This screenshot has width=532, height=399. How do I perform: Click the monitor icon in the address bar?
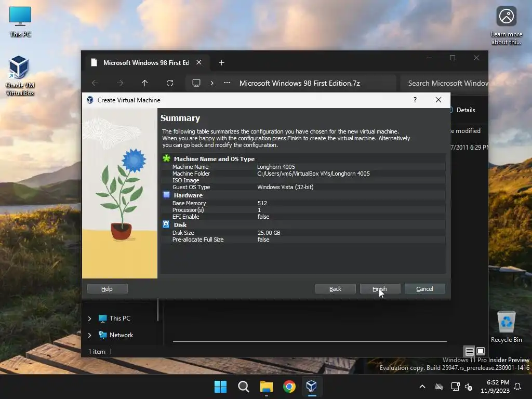[196, 83]
